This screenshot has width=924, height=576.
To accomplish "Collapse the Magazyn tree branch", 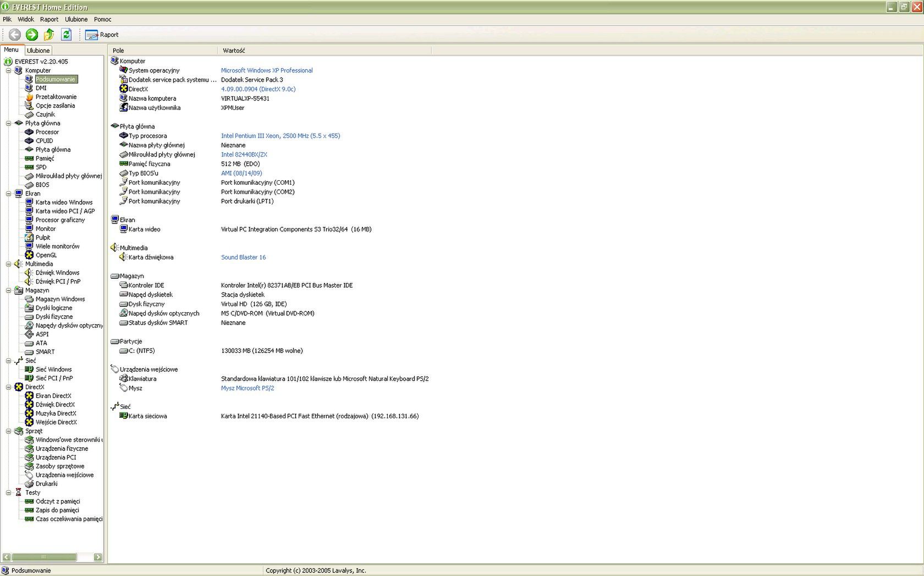I will pos(8,290).
